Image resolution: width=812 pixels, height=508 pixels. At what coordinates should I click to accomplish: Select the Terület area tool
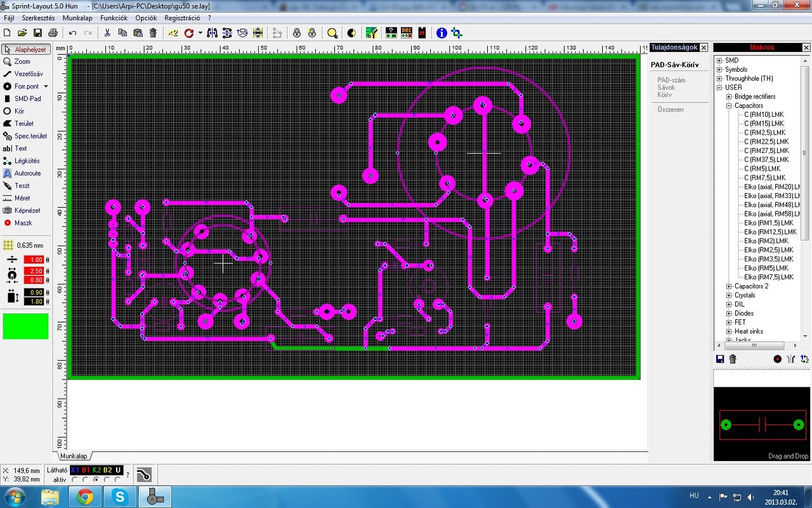[18, 123]
